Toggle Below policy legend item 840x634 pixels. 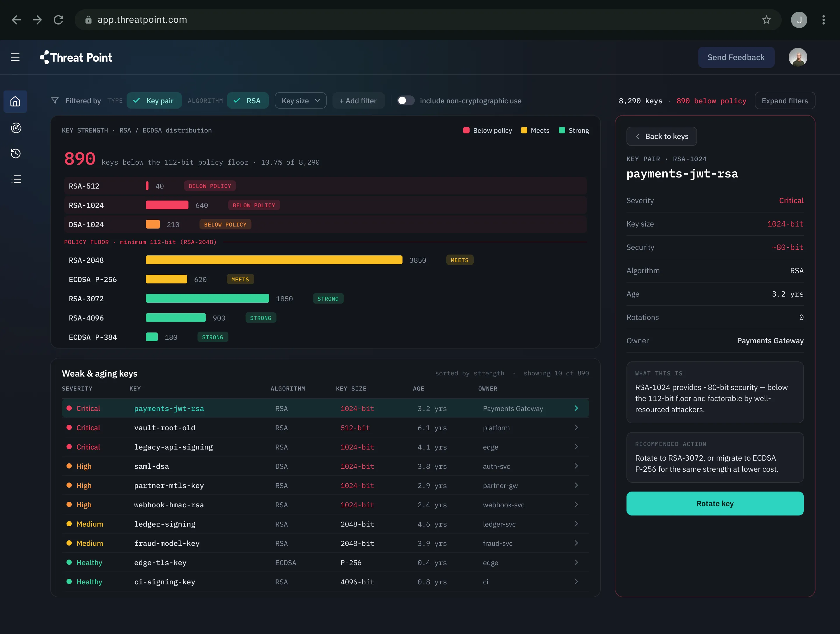coord(488,130)
